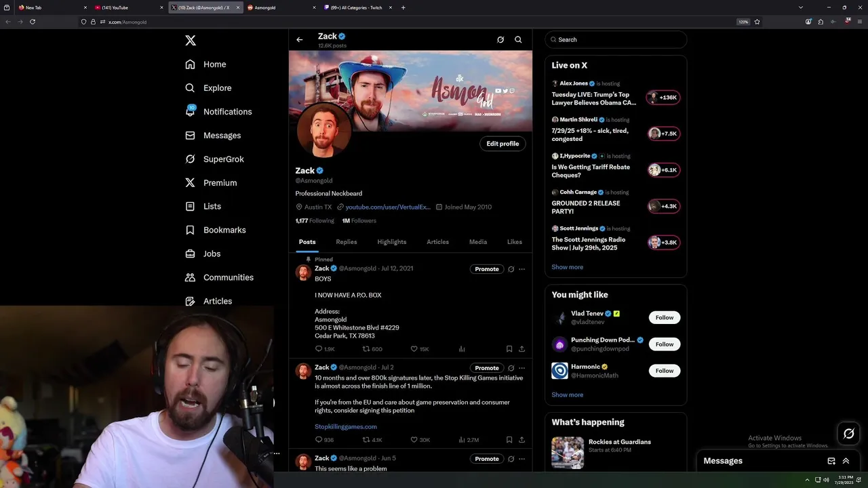Follow Punching Down Pod
Screen dimensions: 868x488
coord(665,344)
